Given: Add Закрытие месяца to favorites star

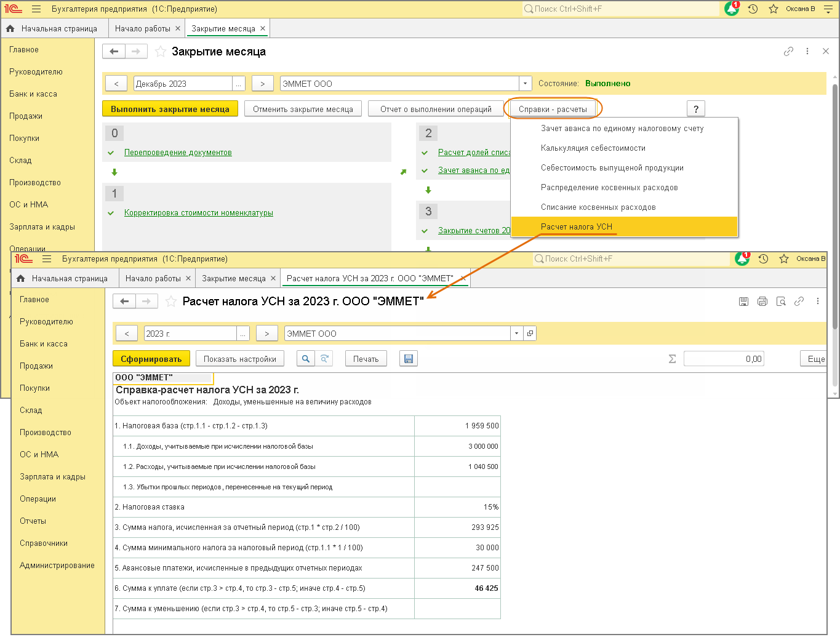Looking at the screenshot, I should coord(160,52).
